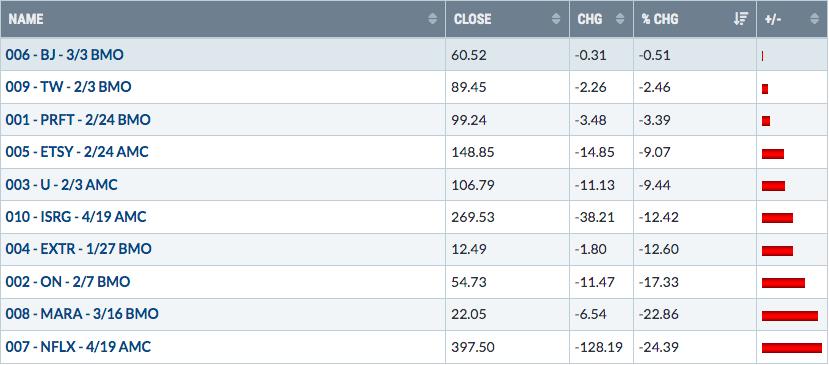Open 004 - EXTR - 1/27 BMO entry
The image size is (829, 365).
coord(78,249)
